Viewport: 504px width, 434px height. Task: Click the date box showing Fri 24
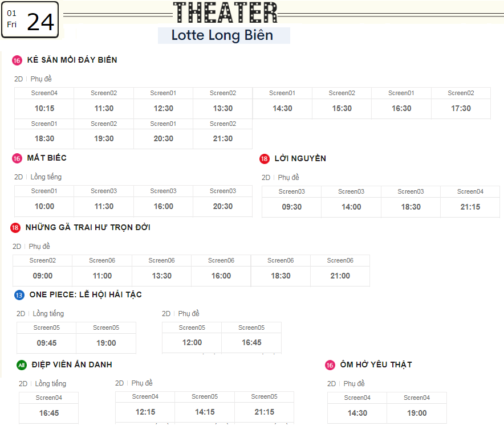tap(30, 20)
